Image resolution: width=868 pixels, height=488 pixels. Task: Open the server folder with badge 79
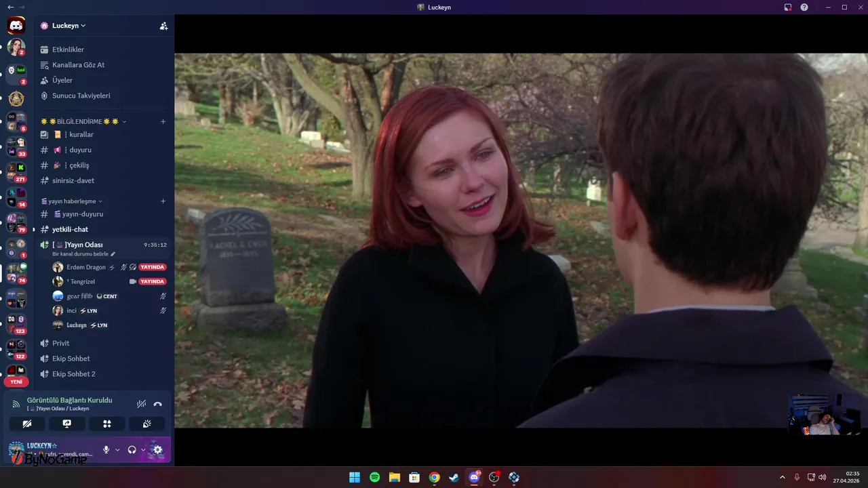click(16, 222)
